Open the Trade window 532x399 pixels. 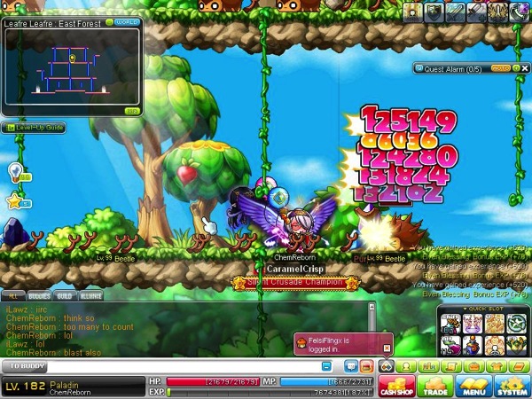(x=435, y=386)
